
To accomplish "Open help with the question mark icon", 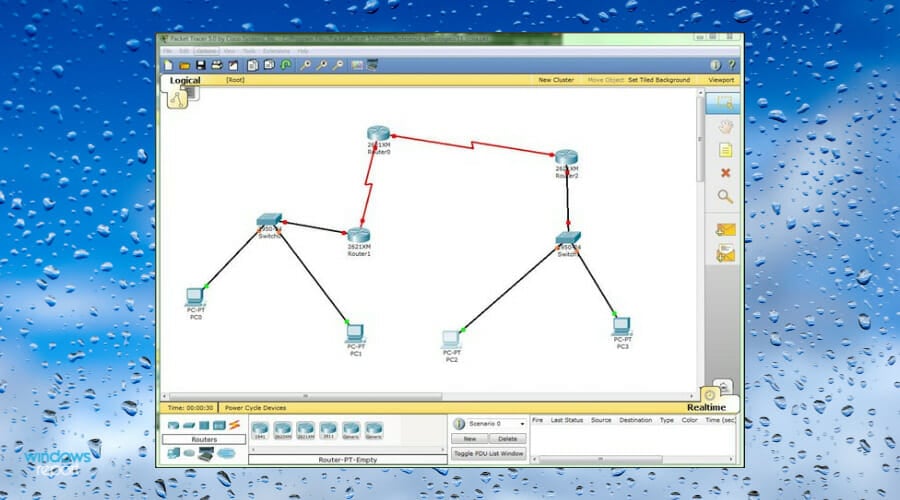I will (732, 65).
